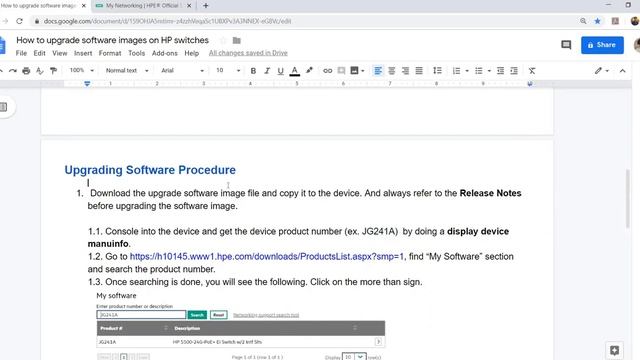Screen dimensions: 640x360
Task: Toggle bold formatting
Action: tap(253, 71)
